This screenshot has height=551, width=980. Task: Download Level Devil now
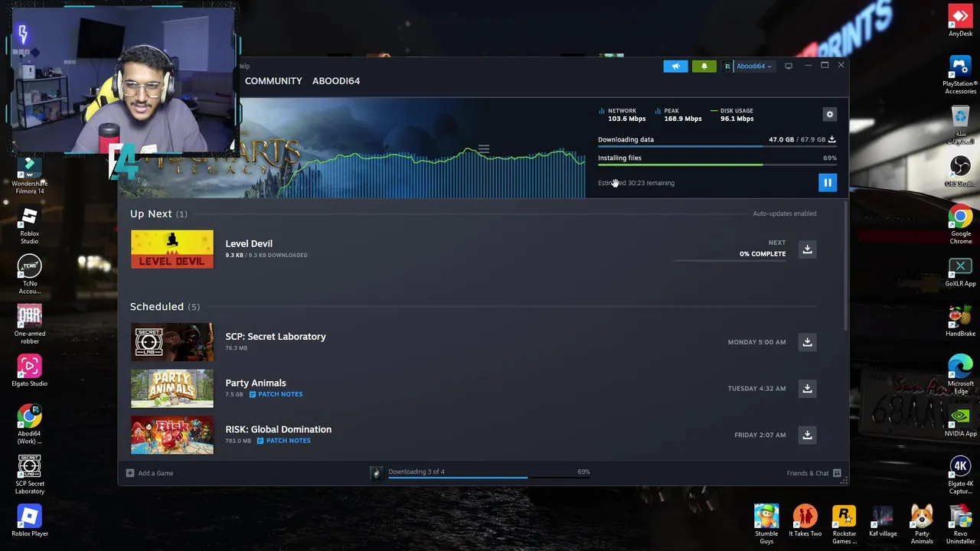coord(807,249)
